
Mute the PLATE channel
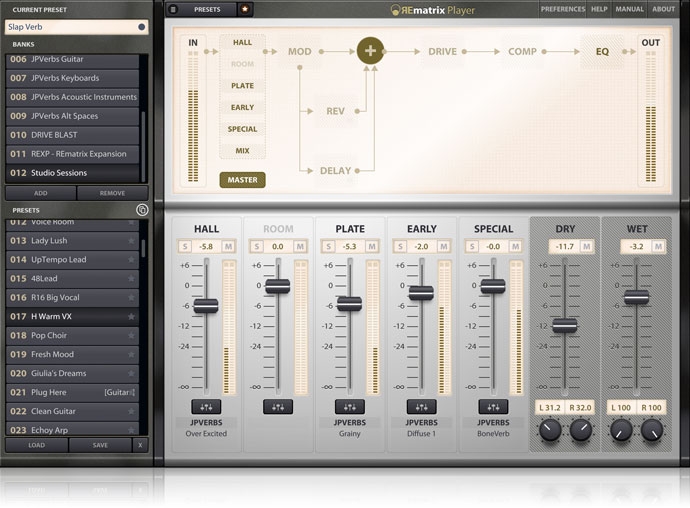371,246
